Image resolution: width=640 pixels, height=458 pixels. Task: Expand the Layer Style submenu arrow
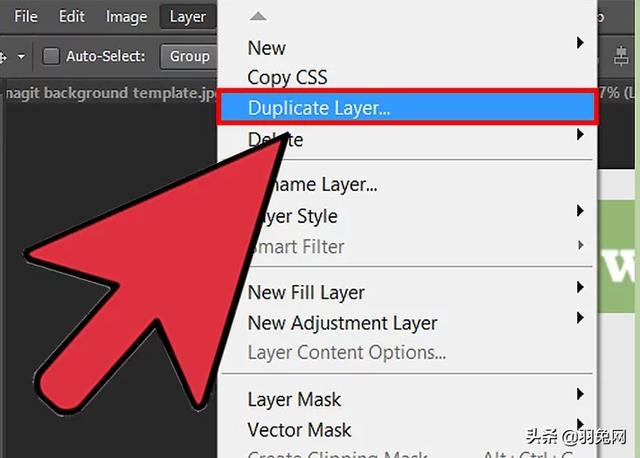pyautogui.click(x=580, y=211)
